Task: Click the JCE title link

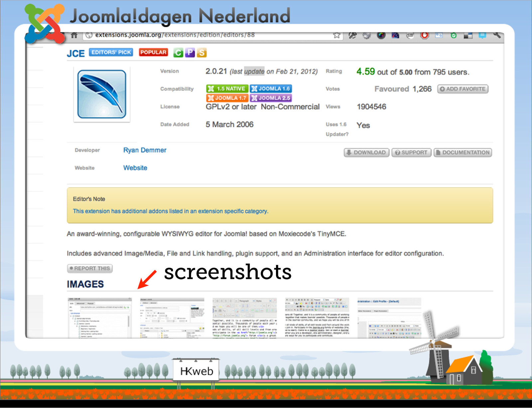Action: [x=76, y=53]
